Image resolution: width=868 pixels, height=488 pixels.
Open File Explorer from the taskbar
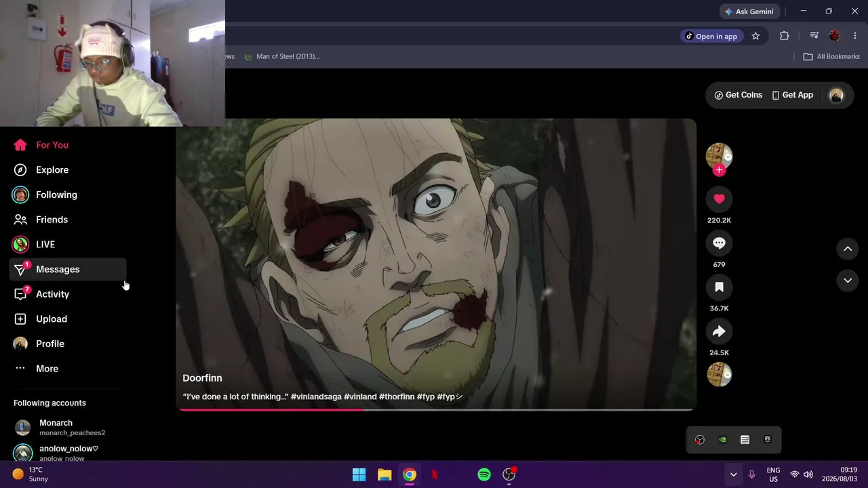(x=384, y=475)
